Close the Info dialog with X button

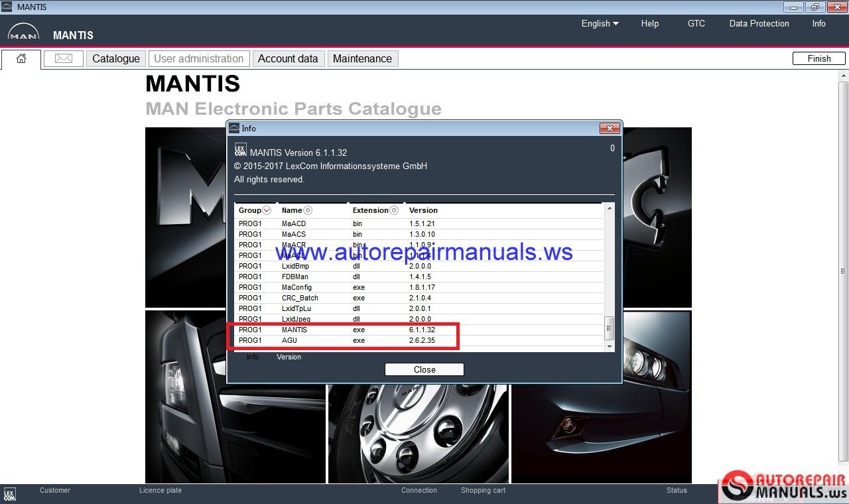tap(609, 128)
